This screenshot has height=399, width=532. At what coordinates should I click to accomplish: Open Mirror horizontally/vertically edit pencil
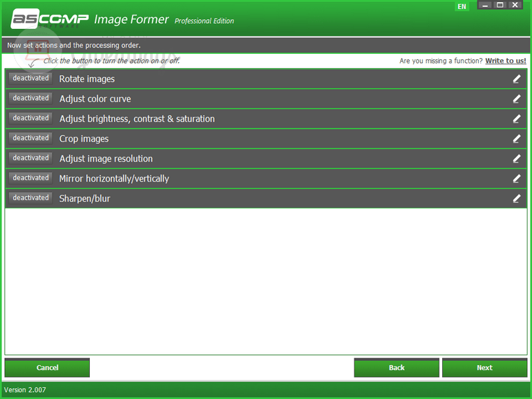pos(516,179)
